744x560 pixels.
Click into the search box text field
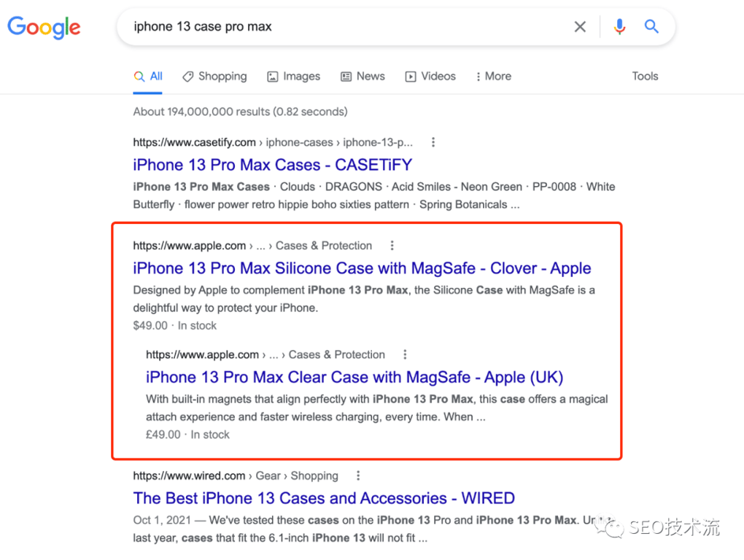tap(343, 27)
